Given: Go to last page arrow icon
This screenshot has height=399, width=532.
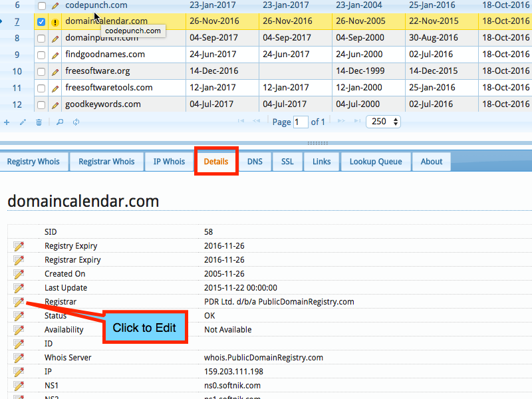Looking at the screenshot, I should click(x=357, y=121).
